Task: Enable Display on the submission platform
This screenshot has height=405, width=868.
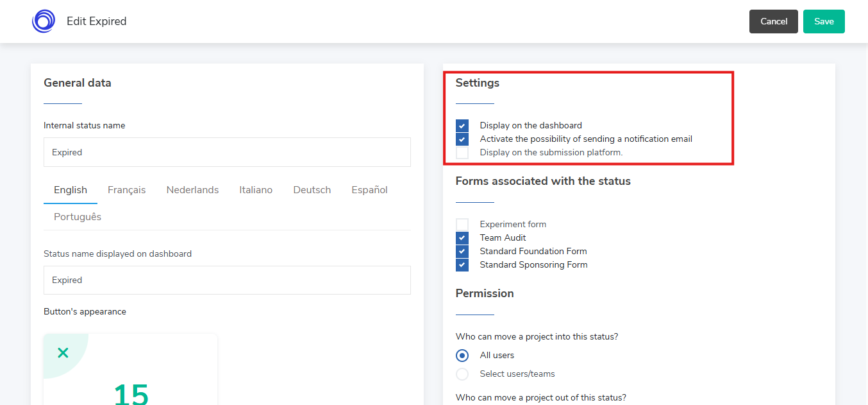Action: pos(462,153)
